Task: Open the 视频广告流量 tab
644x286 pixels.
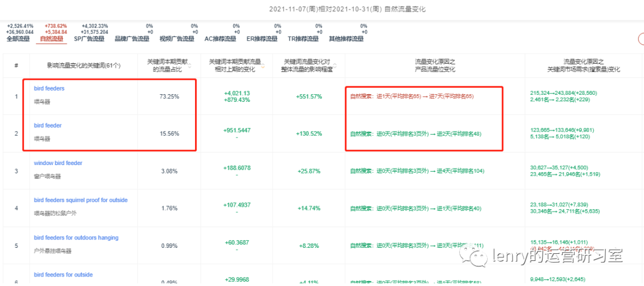Action: click(x=177, y=39)
